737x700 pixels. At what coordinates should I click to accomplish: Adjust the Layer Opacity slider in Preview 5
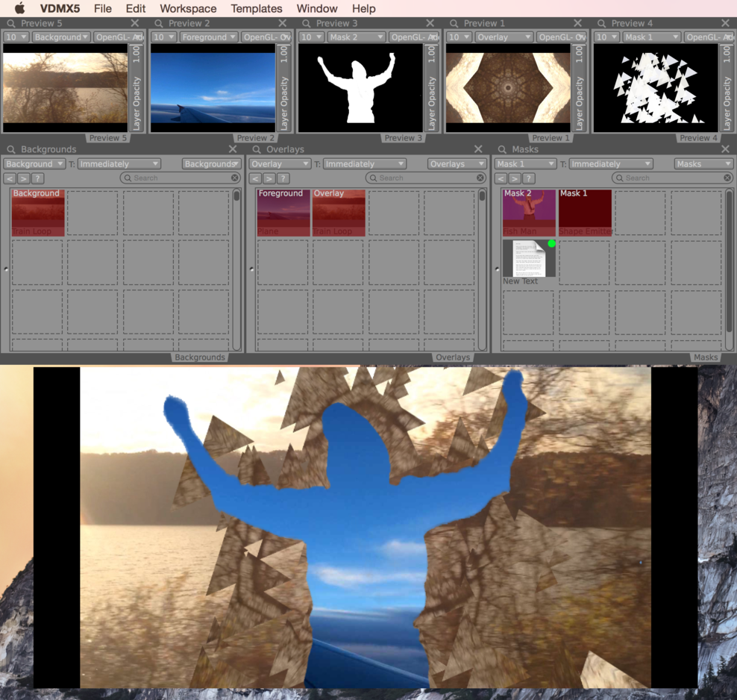[x=136, y=88]
